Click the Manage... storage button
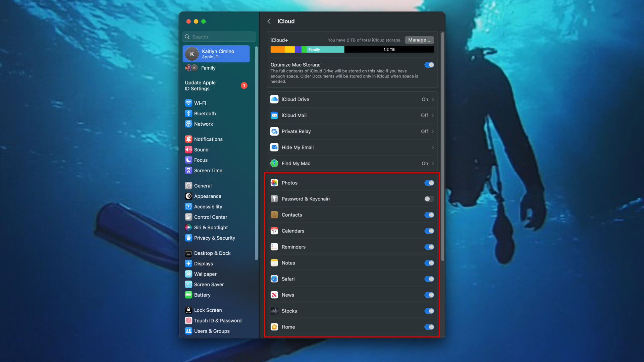644x362 pixels. pyautogui.click(x=419, y=40)
